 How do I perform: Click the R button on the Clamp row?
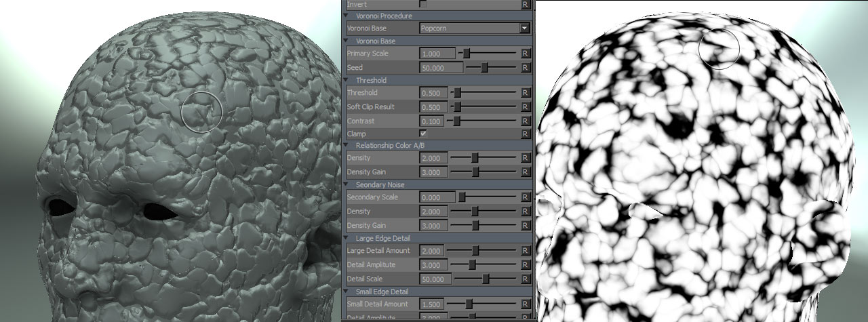[525, 134]
